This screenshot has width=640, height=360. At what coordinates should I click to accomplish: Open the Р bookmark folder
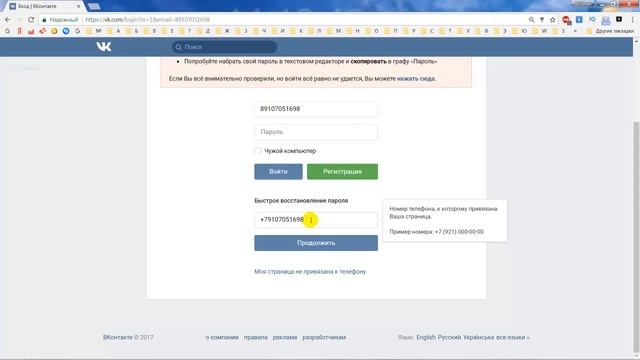(410, 31)
